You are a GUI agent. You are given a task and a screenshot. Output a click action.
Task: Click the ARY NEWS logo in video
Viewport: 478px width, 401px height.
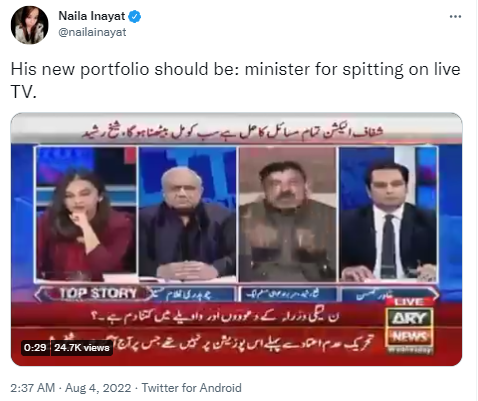[410, 330]
